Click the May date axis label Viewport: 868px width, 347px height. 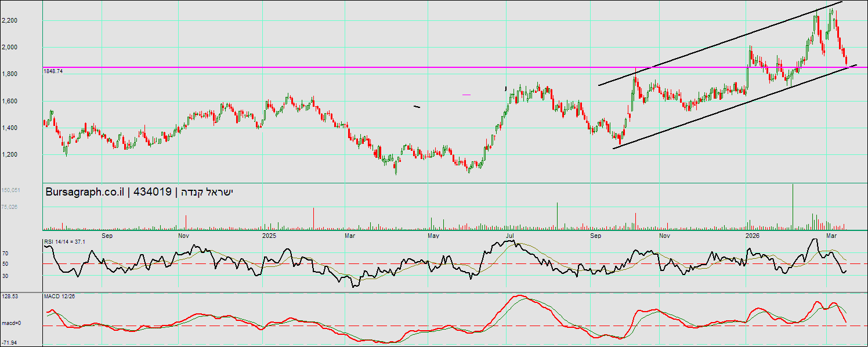[433, 236]
